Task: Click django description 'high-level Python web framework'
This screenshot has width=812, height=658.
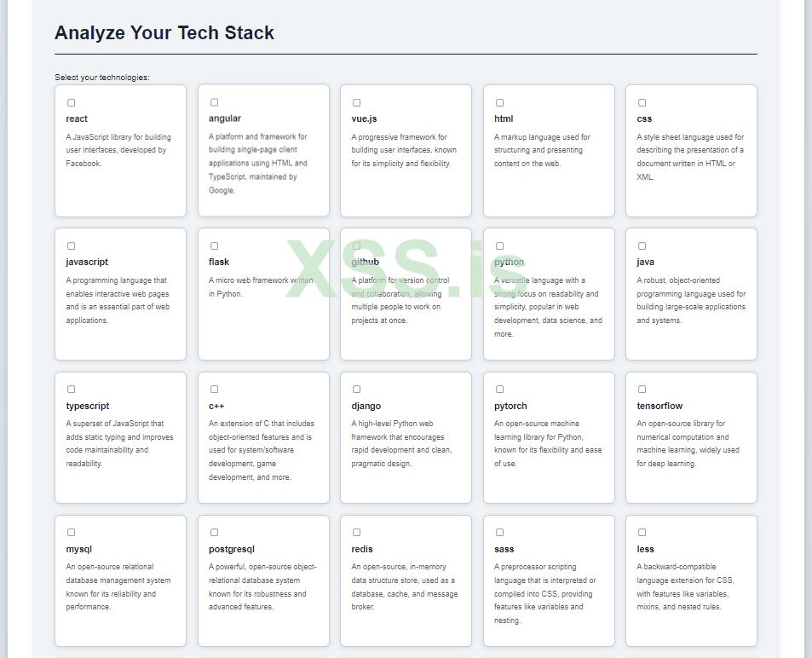Action: pyautogui.click(x=402, y=443)
